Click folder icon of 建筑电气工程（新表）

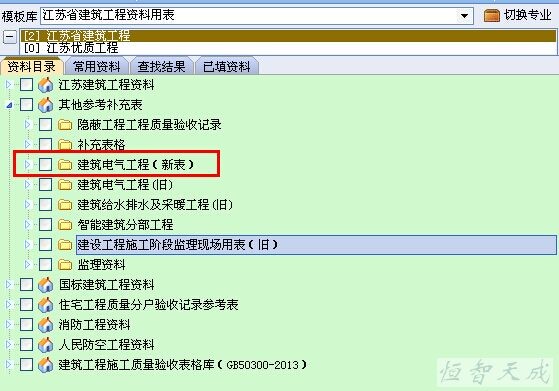[x=65, y=165]
